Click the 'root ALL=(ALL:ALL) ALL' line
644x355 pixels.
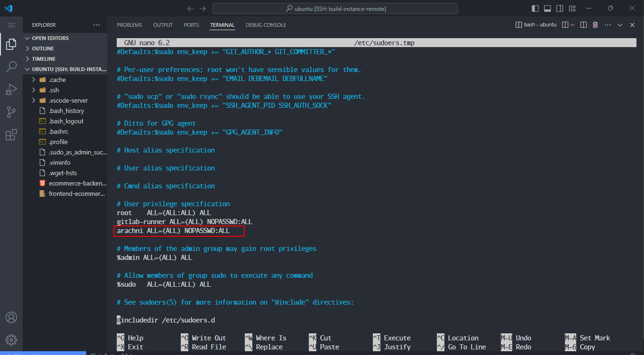pyautogui.click(x=164, y=213)
